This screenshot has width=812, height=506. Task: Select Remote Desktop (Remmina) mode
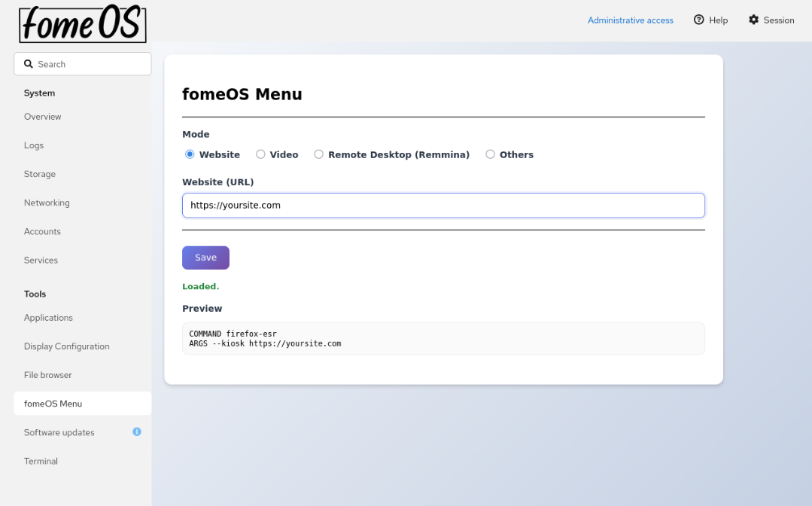click(318, 154)
